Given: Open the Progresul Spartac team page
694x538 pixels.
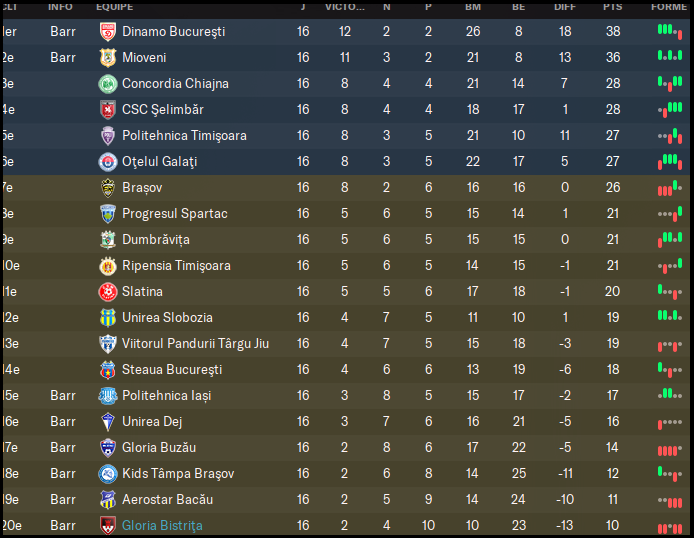Looking at the screenshot, I should pos(174,213).
